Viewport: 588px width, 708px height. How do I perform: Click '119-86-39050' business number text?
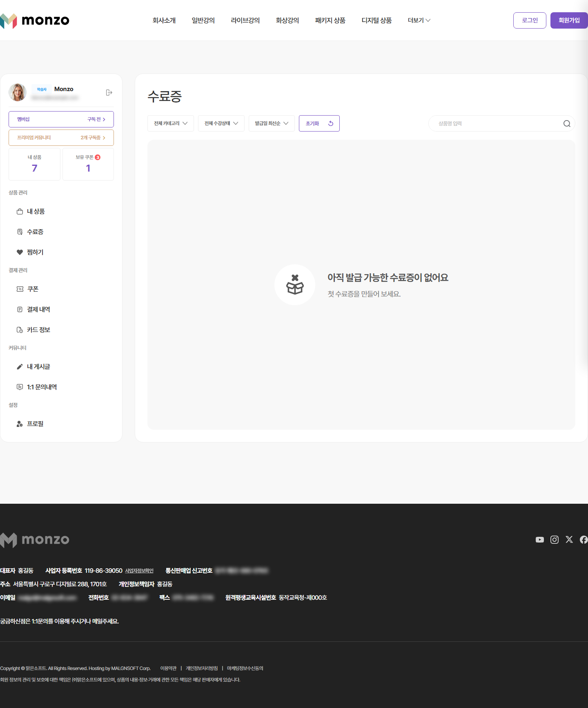point(104,571)
